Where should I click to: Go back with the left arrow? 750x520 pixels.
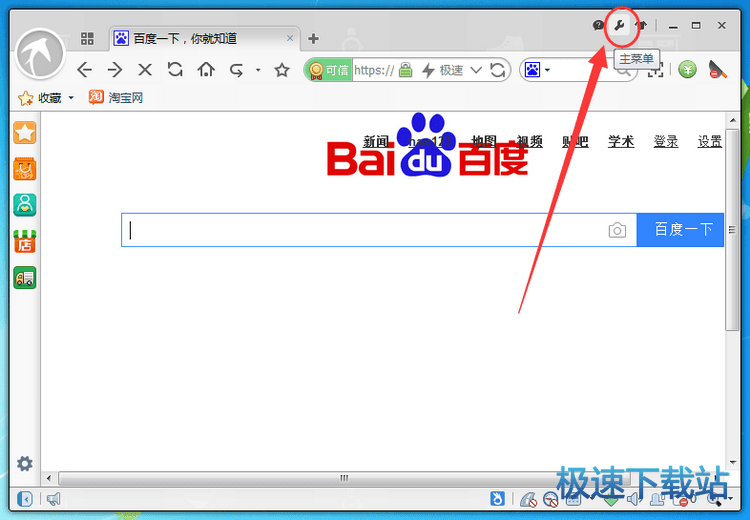pos(85,70)
